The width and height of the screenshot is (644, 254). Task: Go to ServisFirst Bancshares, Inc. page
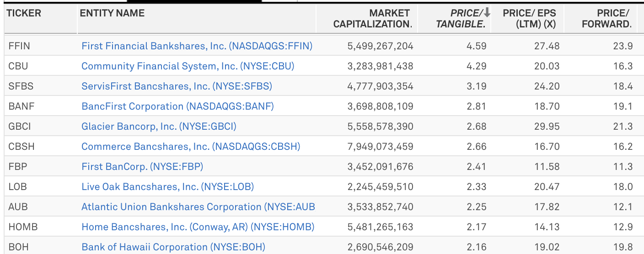click(x=177, y=86)
